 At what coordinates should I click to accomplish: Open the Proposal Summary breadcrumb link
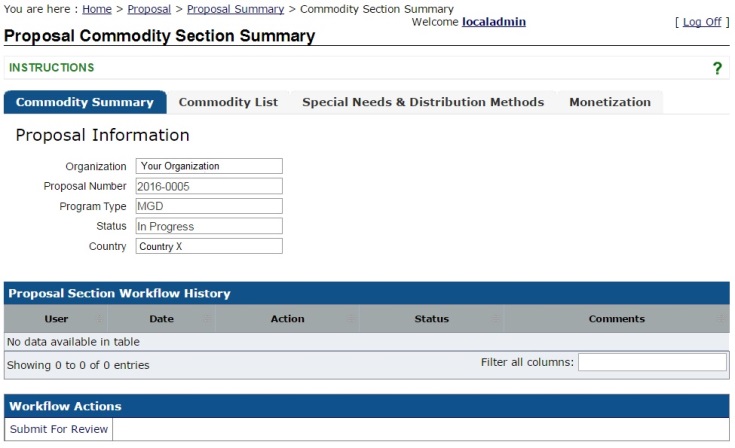pos(235,9)
